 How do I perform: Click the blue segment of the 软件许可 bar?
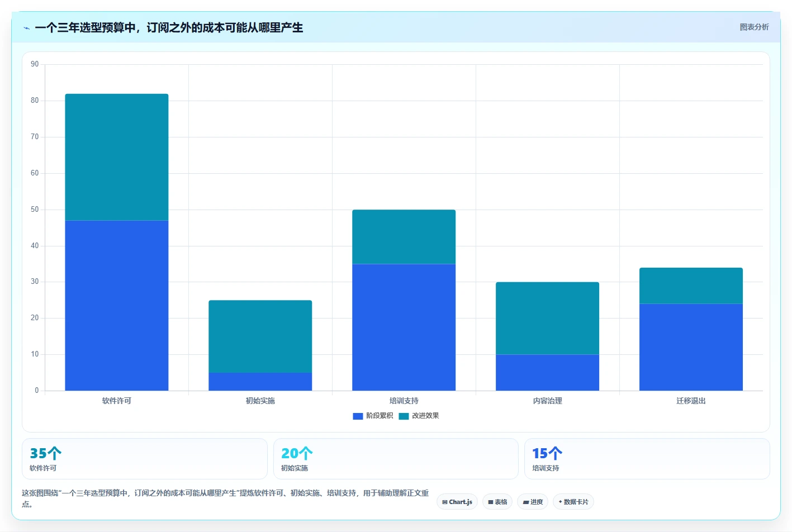click(x=117, y=305)
